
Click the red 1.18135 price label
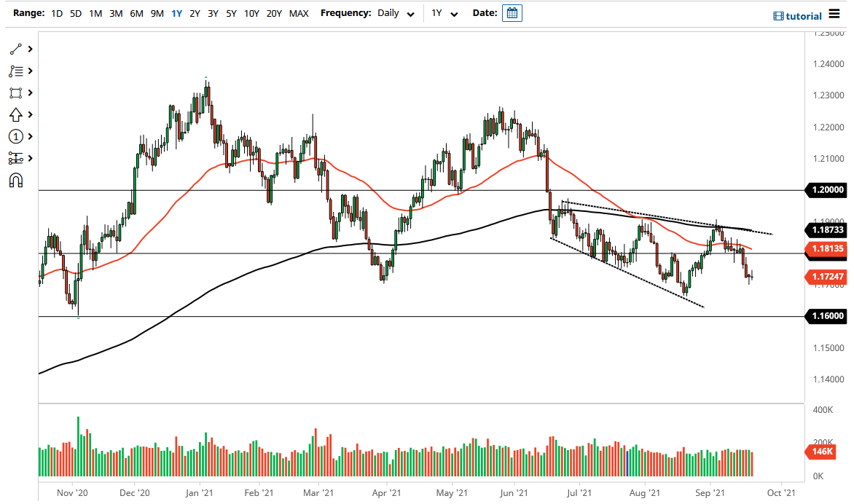[826, 249]
